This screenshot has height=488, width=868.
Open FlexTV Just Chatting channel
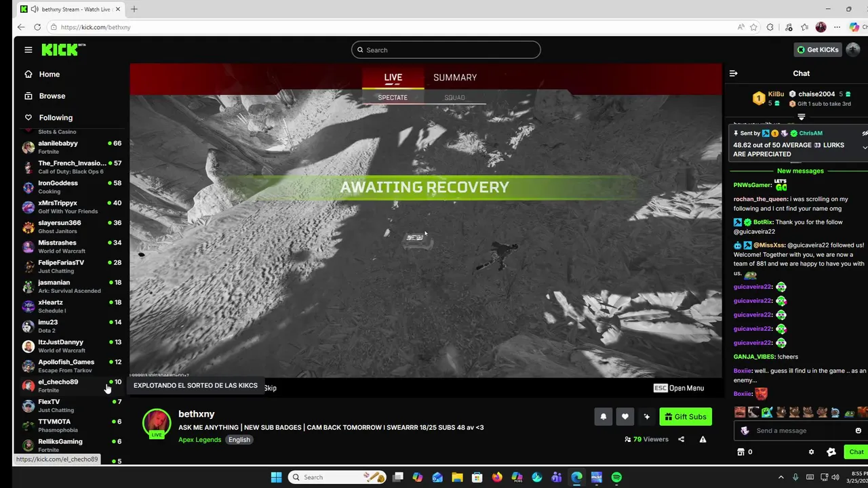tap(71, 405)
